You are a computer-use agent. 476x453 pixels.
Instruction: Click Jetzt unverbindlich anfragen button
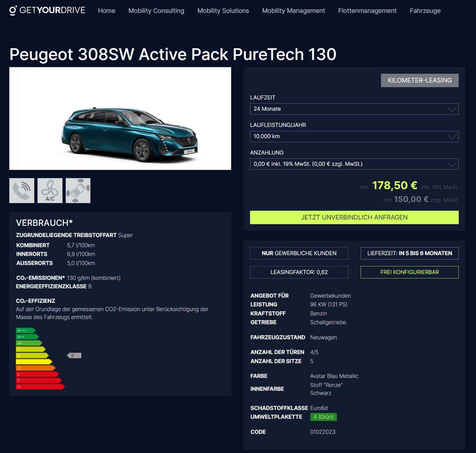(x=354, y=217)
